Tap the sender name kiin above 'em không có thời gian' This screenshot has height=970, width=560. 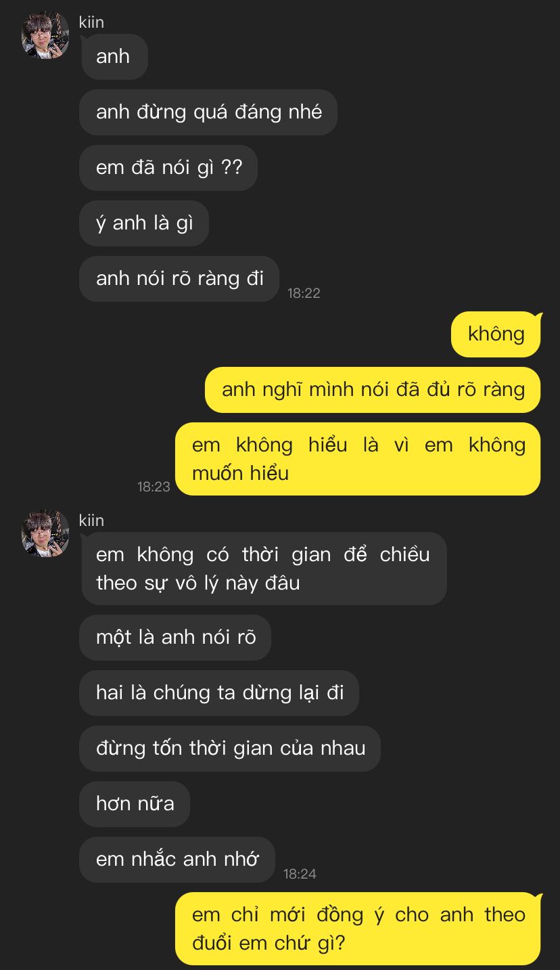[91, 521]
